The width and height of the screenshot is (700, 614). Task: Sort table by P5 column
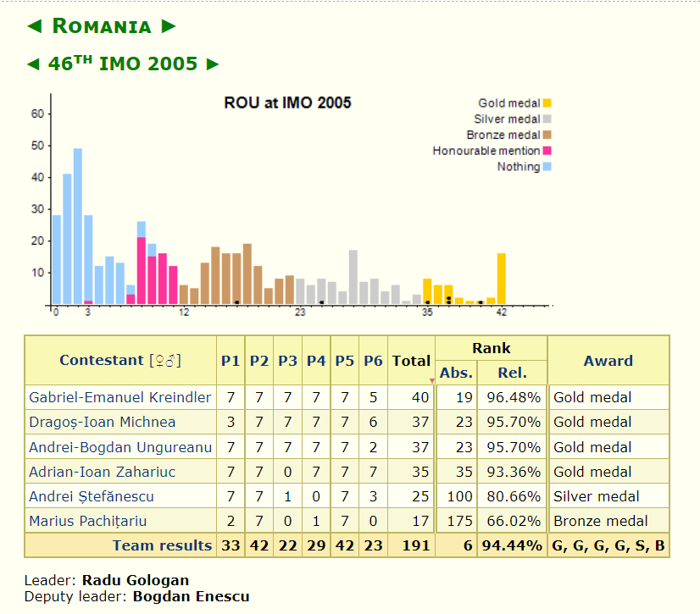[345, 361]
